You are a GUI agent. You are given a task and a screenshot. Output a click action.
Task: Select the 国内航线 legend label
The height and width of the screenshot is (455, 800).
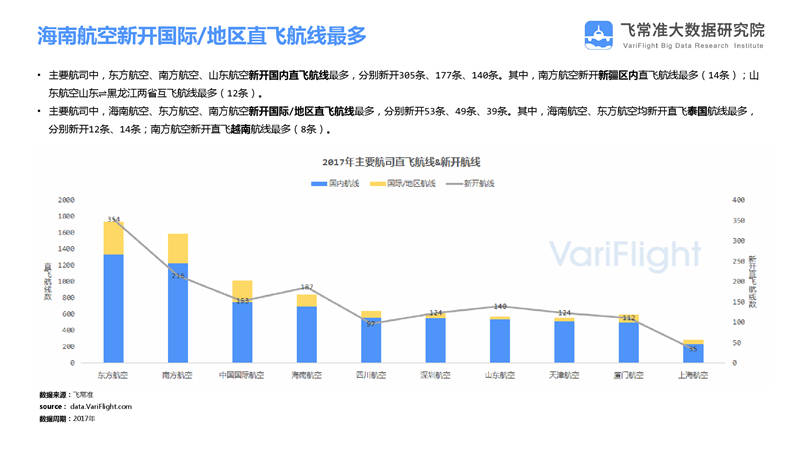[344, 184]
